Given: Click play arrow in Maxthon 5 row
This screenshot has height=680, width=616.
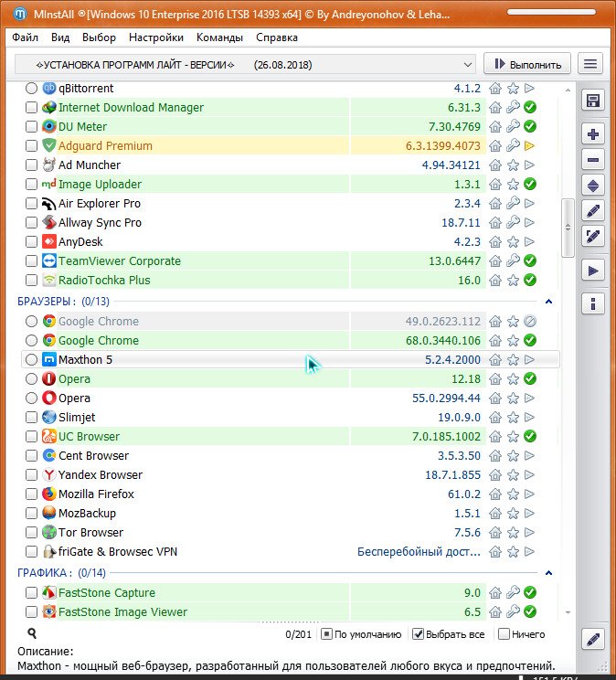Looking at the screenshot, I should pyautogui.click(x=530, y=359).
